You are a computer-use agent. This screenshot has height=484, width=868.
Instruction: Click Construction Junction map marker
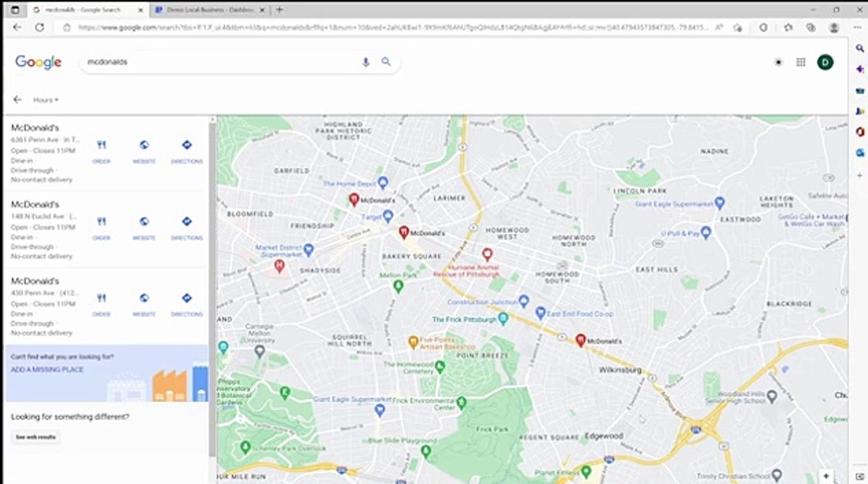point(524,301)
